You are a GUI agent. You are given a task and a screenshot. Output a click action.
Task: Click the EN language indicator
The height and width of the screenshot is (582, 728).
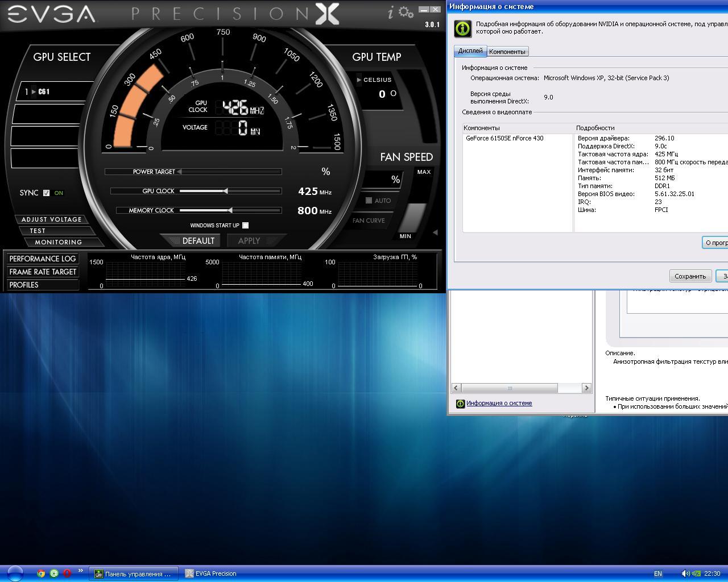[658, 573]
